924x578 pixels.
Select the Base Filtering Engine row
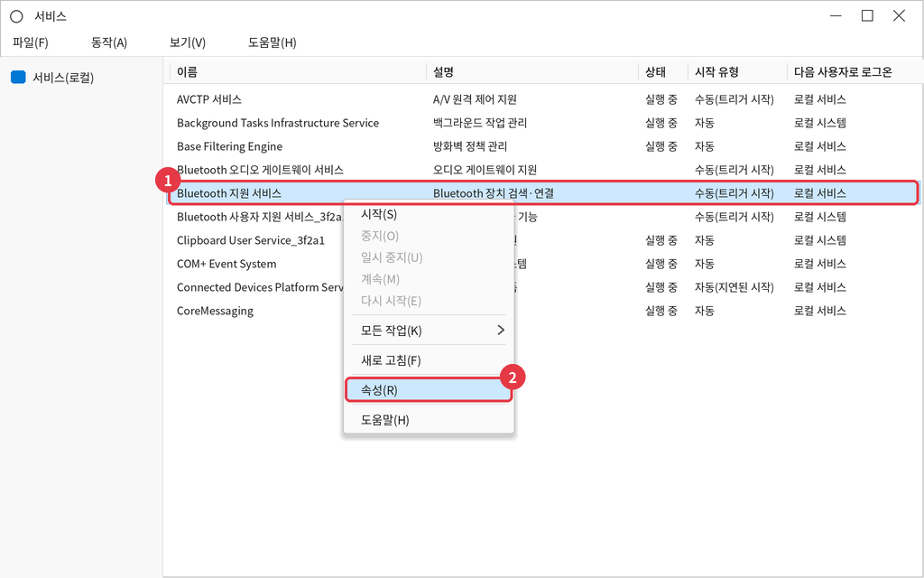542,146
